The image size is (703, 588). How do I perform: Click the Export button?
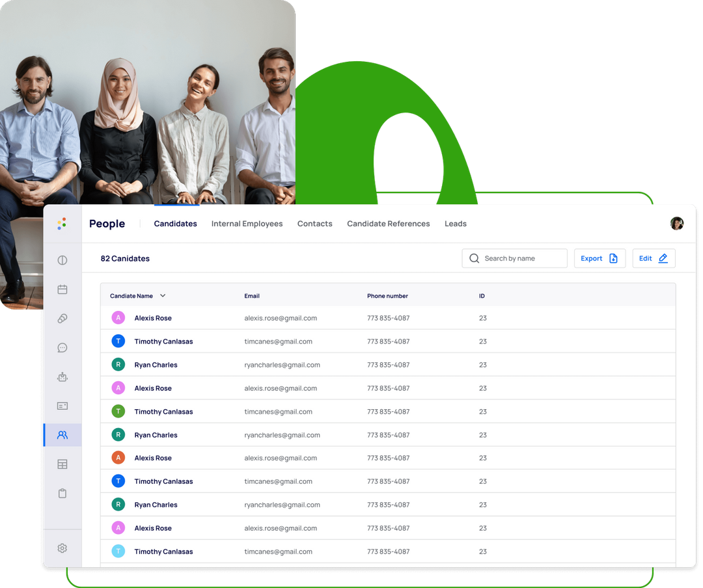(x=599, y=258)
